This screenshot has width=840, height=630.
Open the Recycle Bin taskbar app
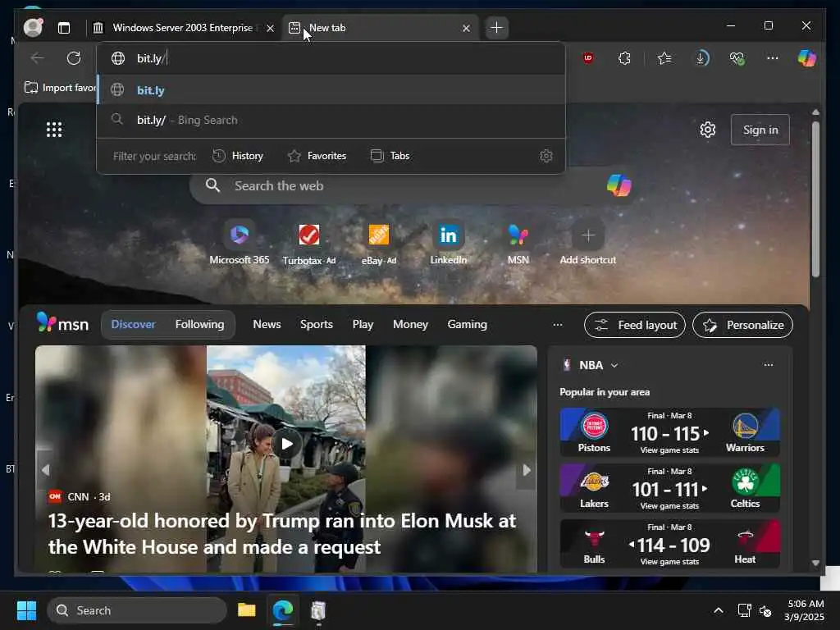pos(318,610)
